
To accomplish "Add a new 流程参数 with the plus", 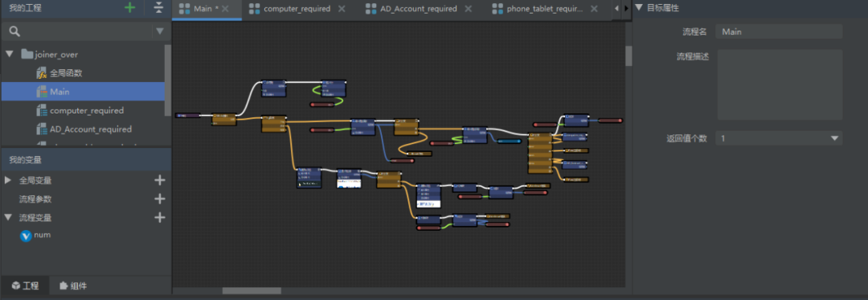I will (x=160, y=199).
